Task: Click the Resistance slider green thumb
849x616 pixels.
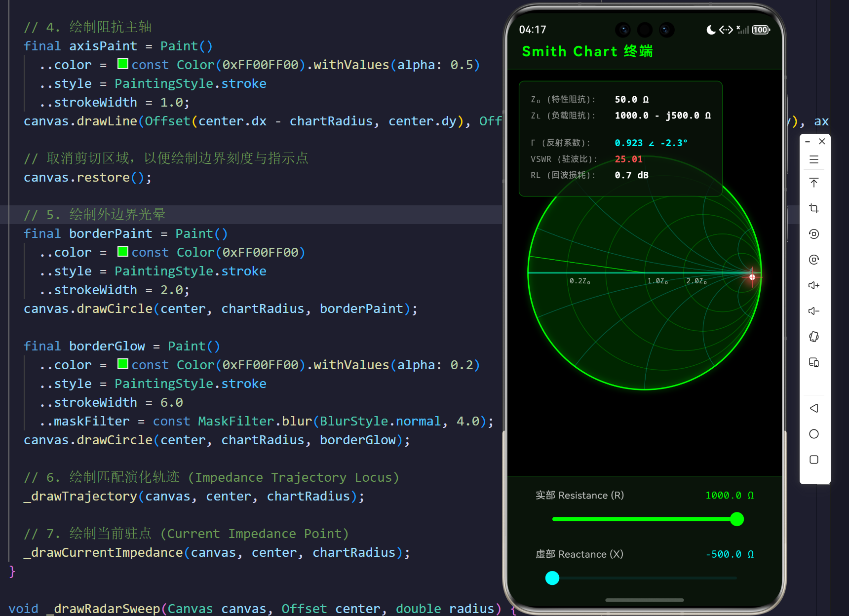Action: click(737, 519)
